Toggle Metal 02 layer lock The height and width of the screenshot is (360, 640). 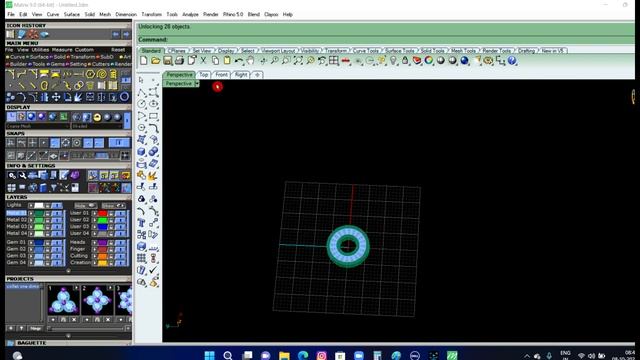tap(47, 220)
